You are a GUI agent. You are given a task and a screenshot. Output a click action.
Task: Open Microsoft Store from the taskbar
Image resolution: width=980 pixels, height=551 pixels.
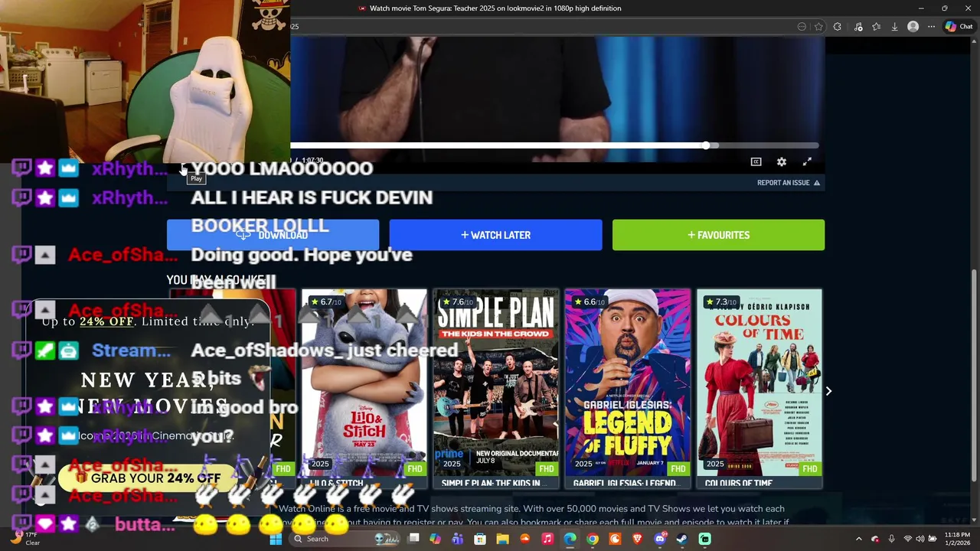point(480,539)
